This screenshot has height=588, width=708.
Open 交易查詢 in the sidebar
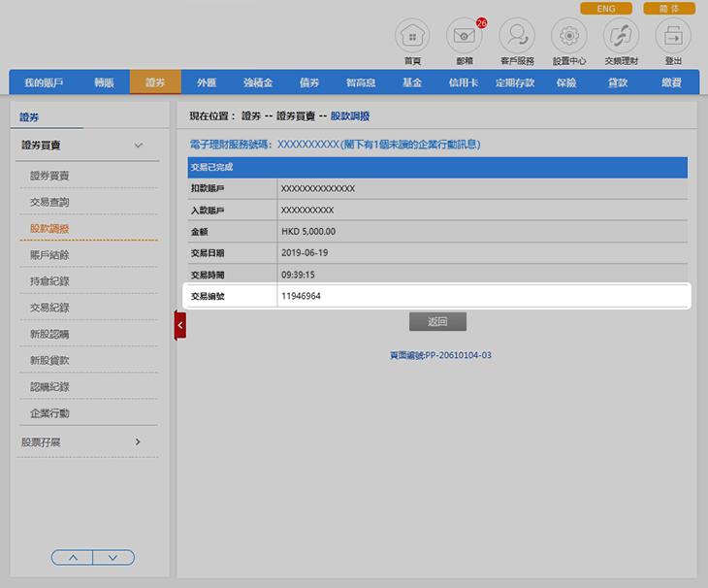(x=49, y=203)
